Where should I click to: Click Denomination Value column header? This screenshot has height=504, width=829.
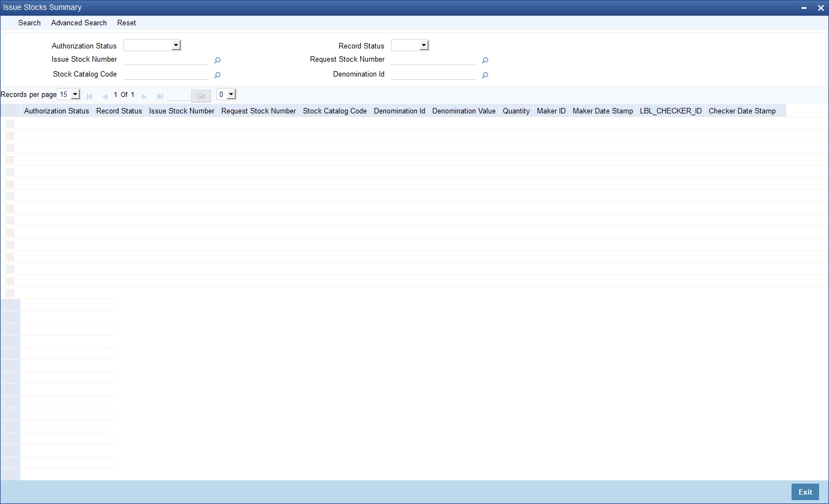pyautogui.click(x=464, y=111)
